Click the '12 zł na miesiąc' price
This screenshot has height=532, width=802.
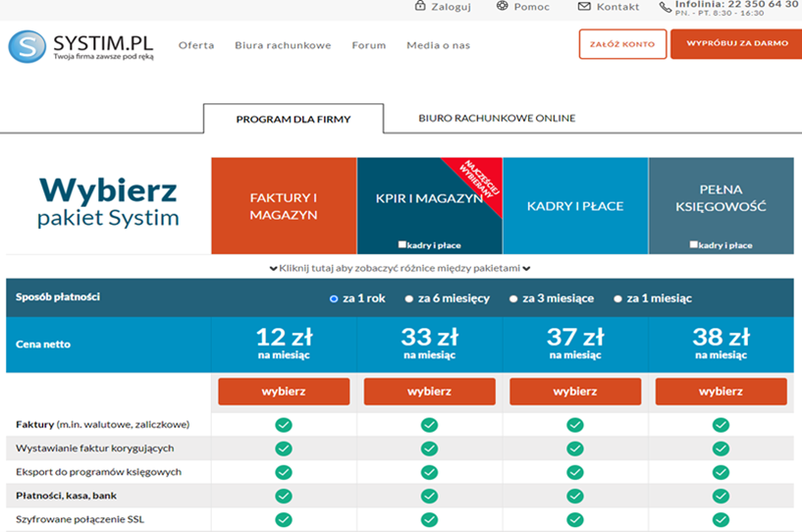tap(284, 344)
